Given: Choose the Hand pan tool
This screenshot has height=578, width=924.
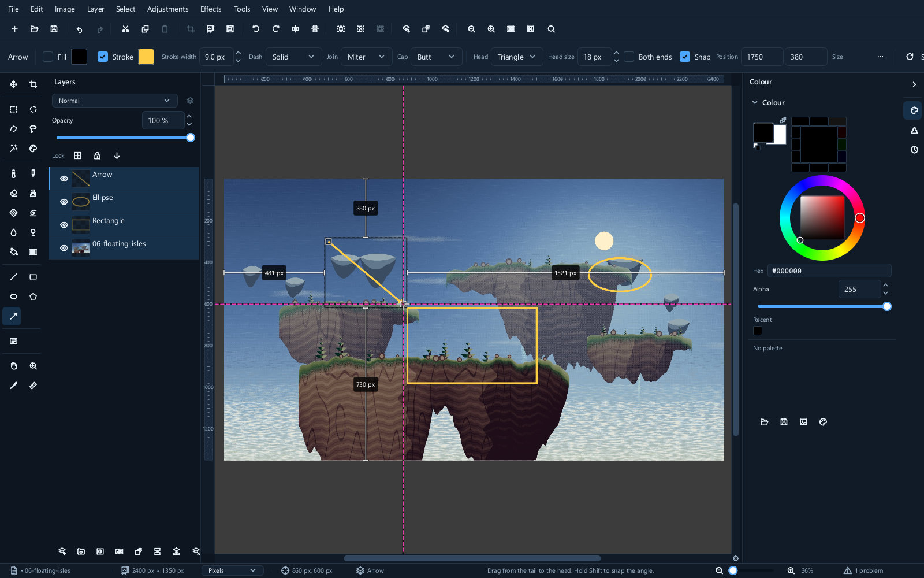Looking at the screenshot, I should tap(13, 366).
